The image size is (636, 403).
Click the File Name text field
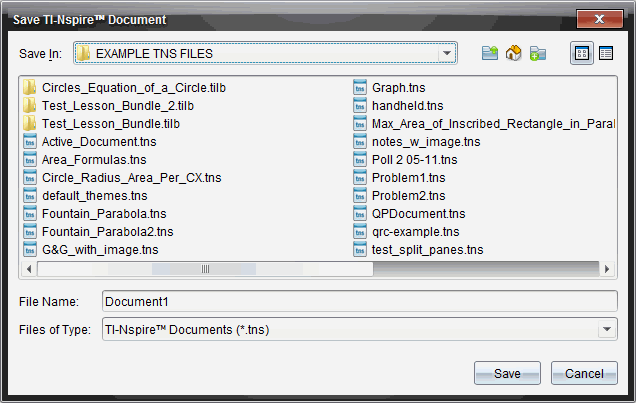point(360,301)
